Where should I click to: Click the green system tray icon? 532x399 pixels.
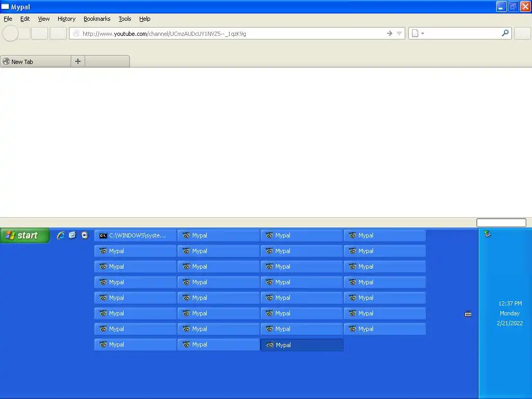pyautogui.click(x=487, y=233)
